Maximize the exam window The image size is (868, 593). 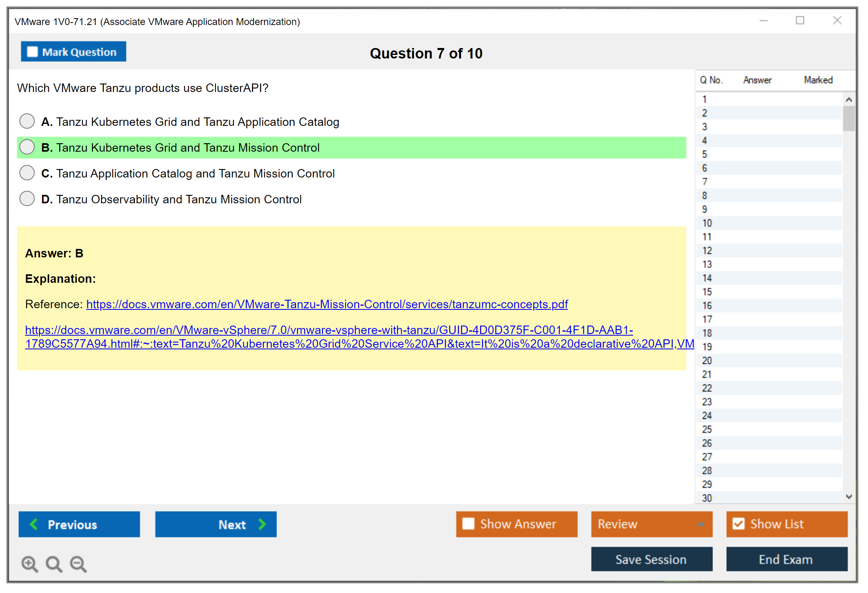coord(800,21)
